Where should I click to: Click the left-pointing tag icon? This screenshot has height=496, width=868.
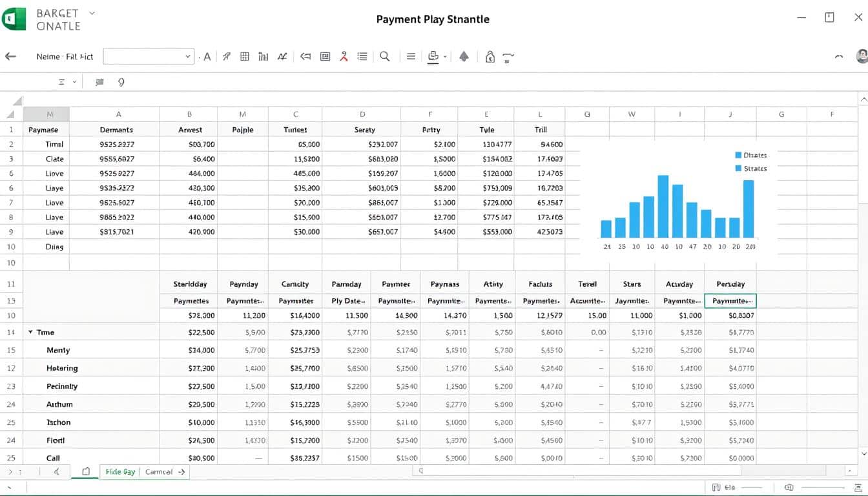tap(305, 57)
